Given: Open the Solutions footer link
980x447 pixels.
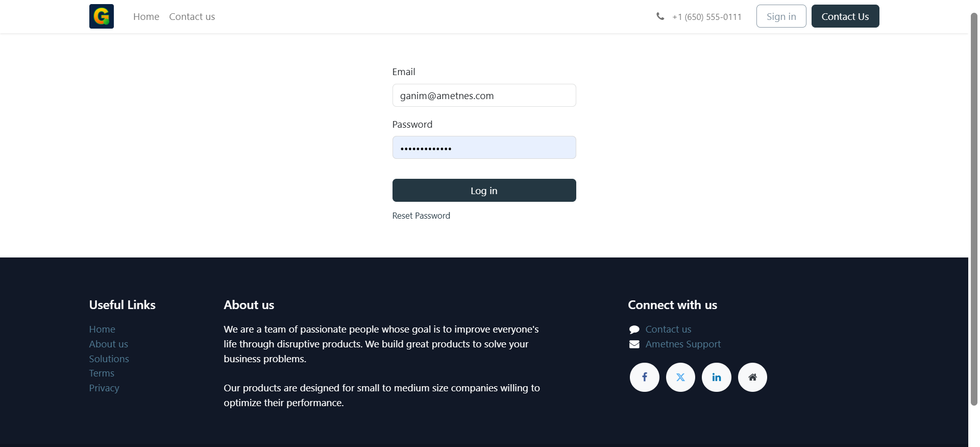Looking at the screenshot, I should point(109,359).
